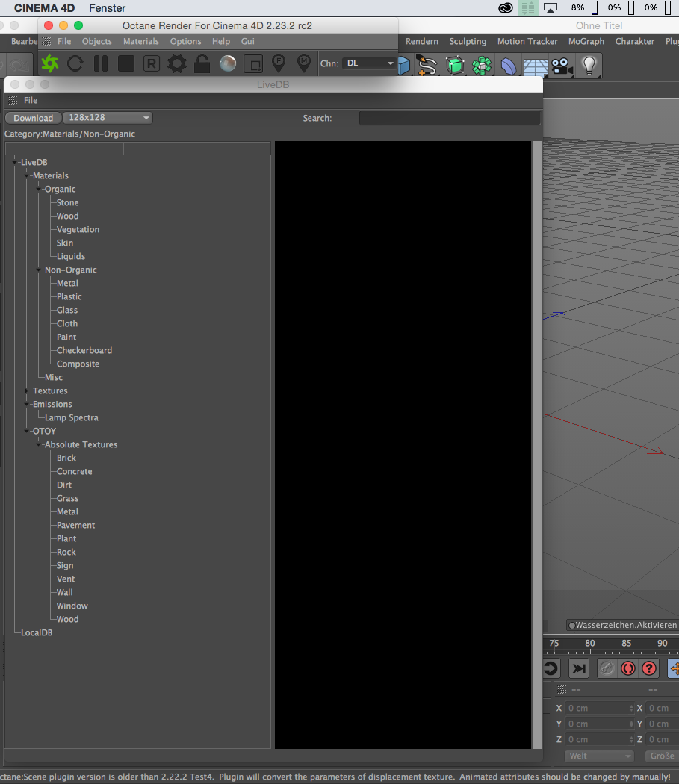Select Pavement texture category

[75, 525]
